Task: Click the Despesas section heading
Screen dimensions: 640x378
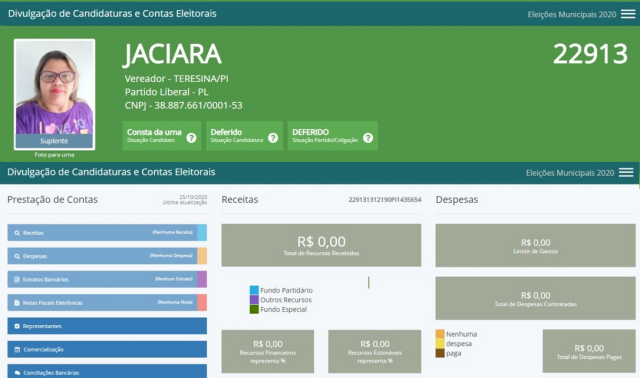Action: tap(457, 200)
